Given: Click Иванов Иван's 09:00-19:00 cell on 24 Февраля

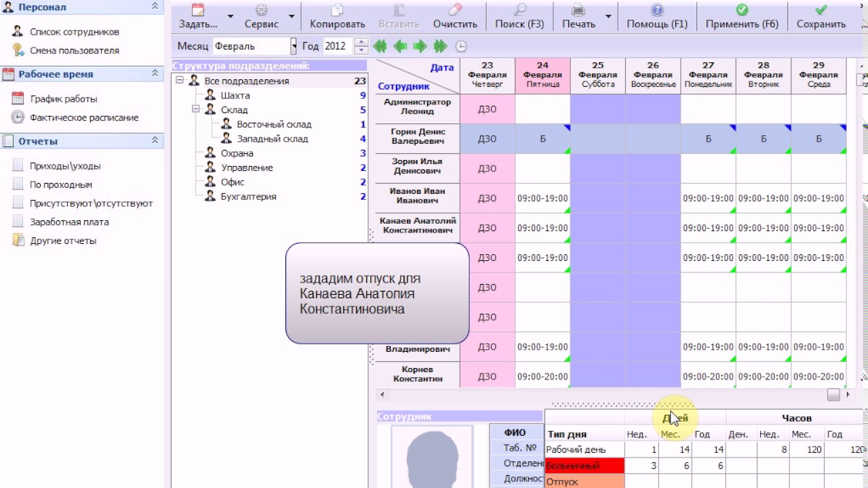Looking at the screenshot, I should (542, 199).
